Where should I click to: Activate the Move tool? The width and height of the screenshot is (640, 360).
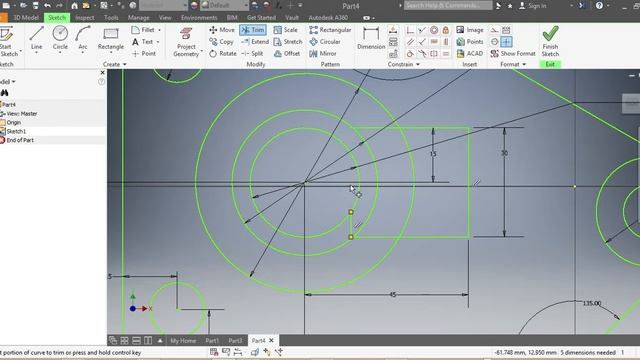coord(222,30)
